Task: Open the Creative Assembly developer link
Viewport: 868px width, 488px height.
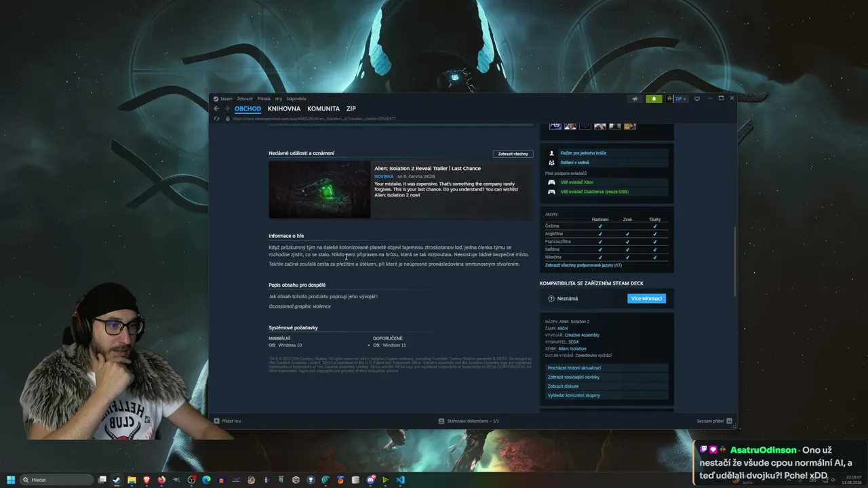Action: click(582, 335)
